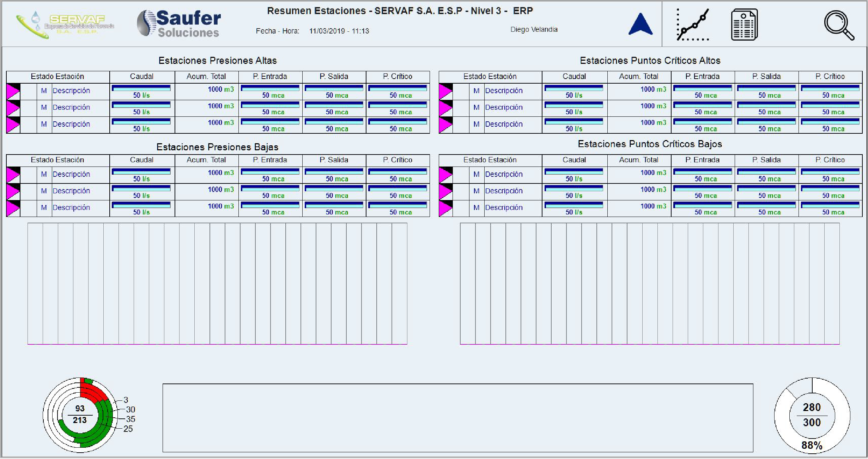Viewport: 868px width, 459px height.
Task: Click the SERVAF company logo
Action: pyautogui.click(x=65, y=24)
